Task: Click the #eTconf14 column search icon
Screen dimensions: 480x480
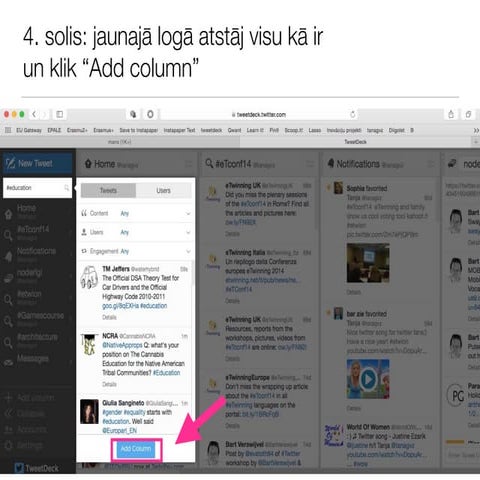Action: point(209,164)
